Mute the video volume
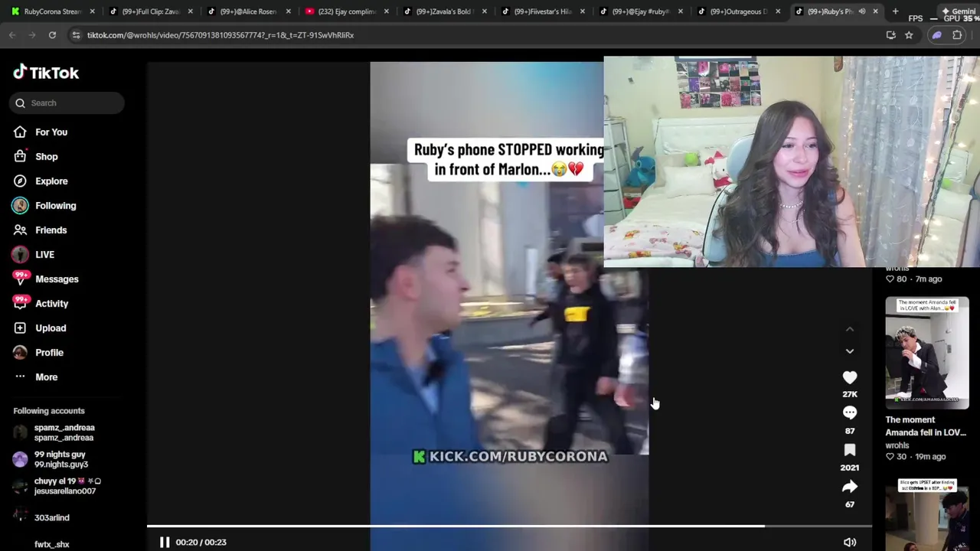 click(850, 542)
